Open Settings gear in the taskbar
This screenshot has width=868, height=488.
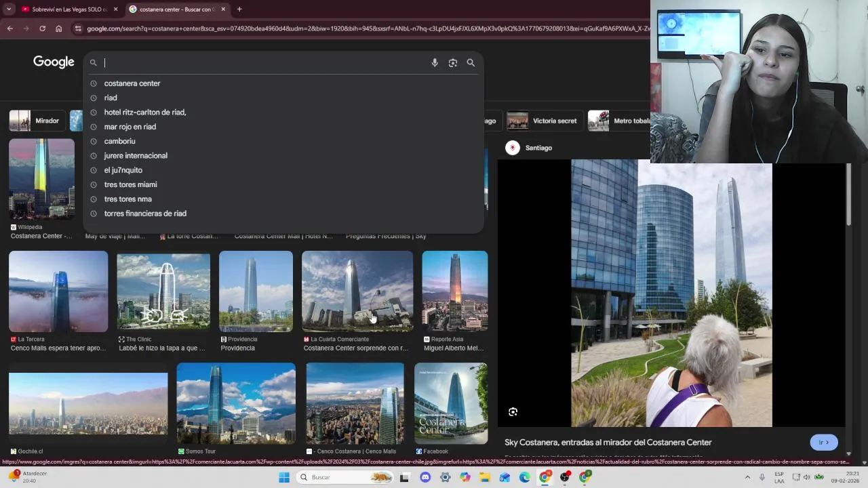pyautogui.click(x=445, y=477)
